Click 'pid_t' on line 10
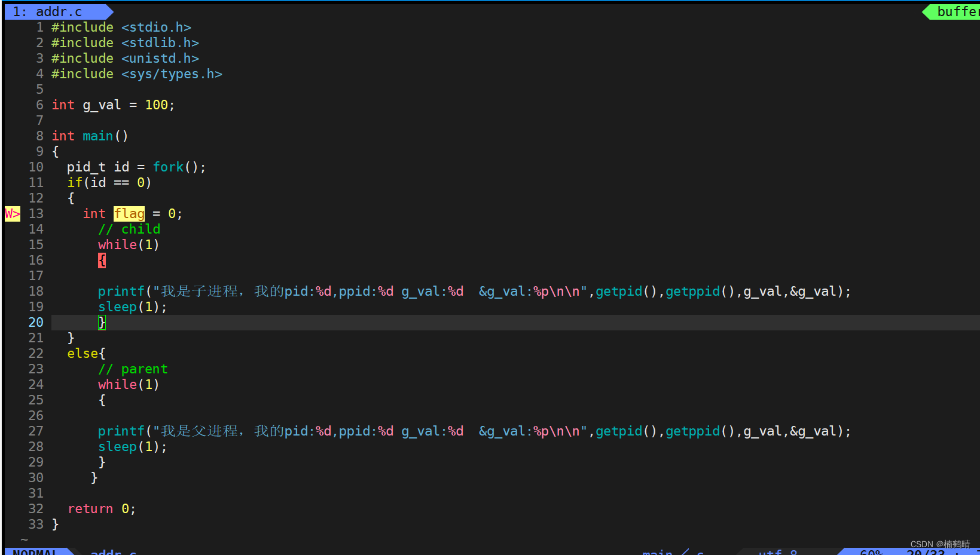980x555 pixels. pos(86,167)
